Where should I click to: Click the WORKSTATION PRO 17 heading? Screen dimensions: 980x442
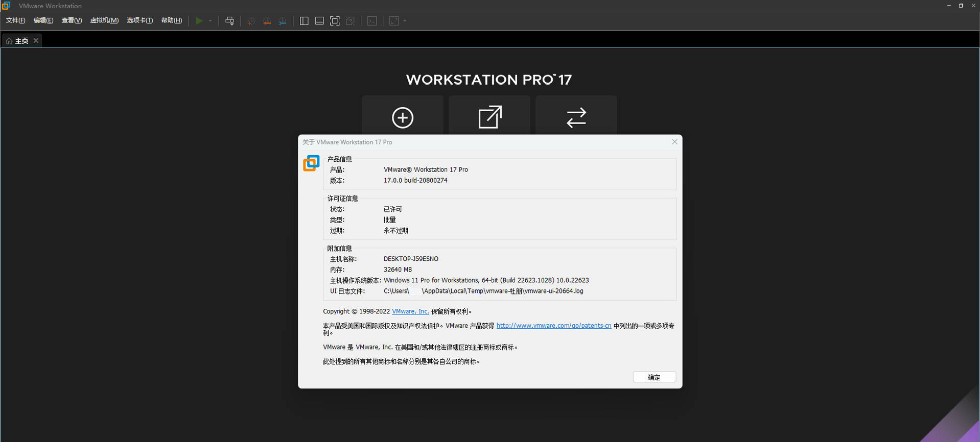click(489, 80)
